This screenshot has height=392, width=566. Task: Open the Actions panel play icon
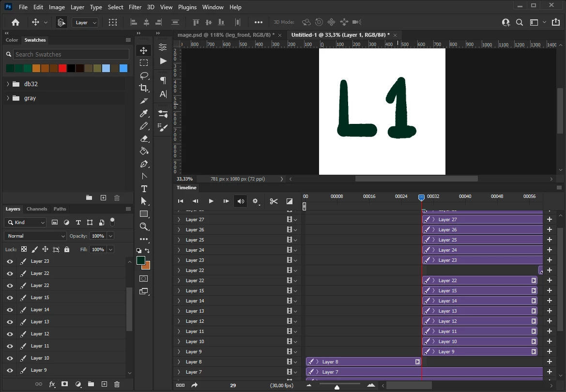click(x=163, y=61)
